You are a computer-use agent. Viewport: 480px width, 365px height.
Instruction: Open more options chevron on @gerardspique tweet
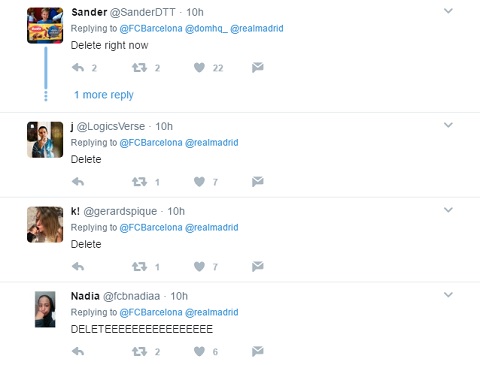[448, 210]
